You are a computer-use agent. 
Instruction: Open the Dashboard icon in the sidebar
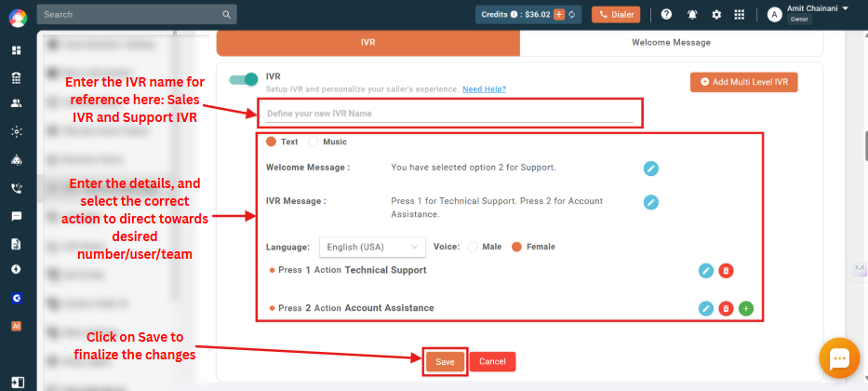16,50
